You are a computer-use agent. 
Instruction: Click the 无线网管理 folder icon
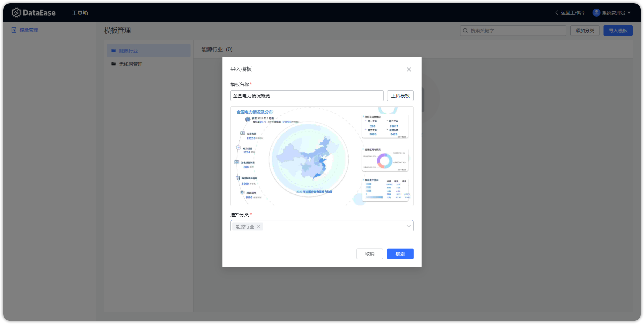tap(114, 64)
